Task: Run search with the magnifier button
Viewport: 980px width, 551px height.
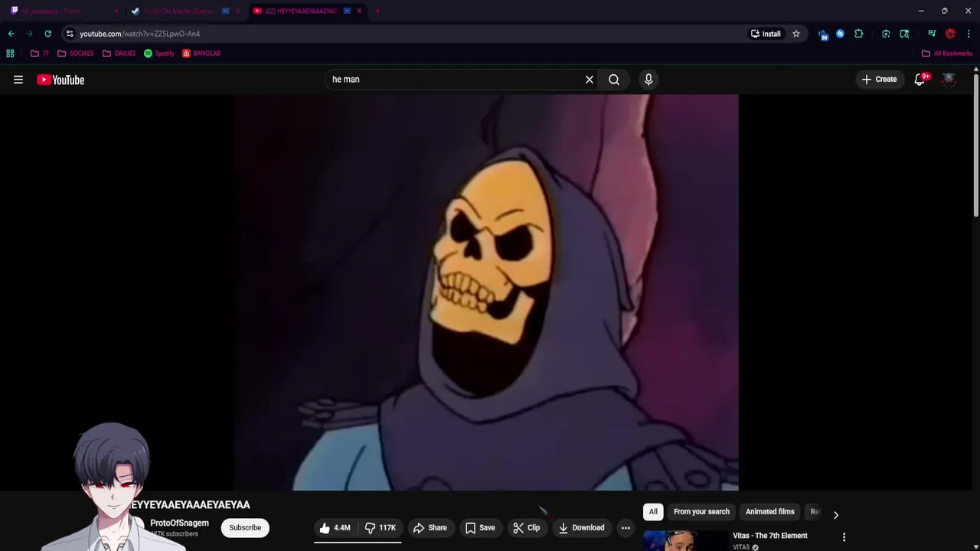Action: point(614,80)
